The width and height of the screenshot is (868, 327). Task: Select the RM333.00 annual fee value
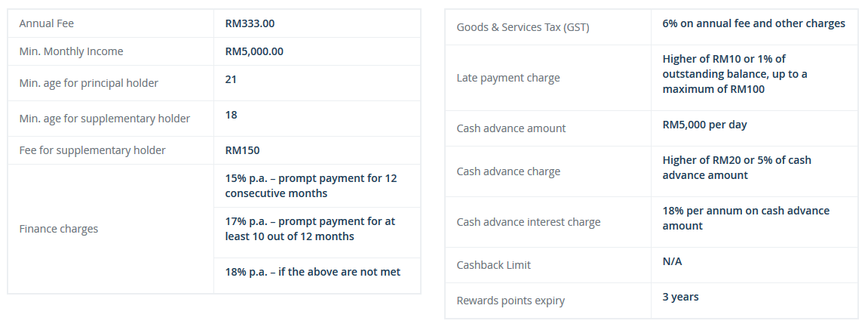(x=250, y=23)
